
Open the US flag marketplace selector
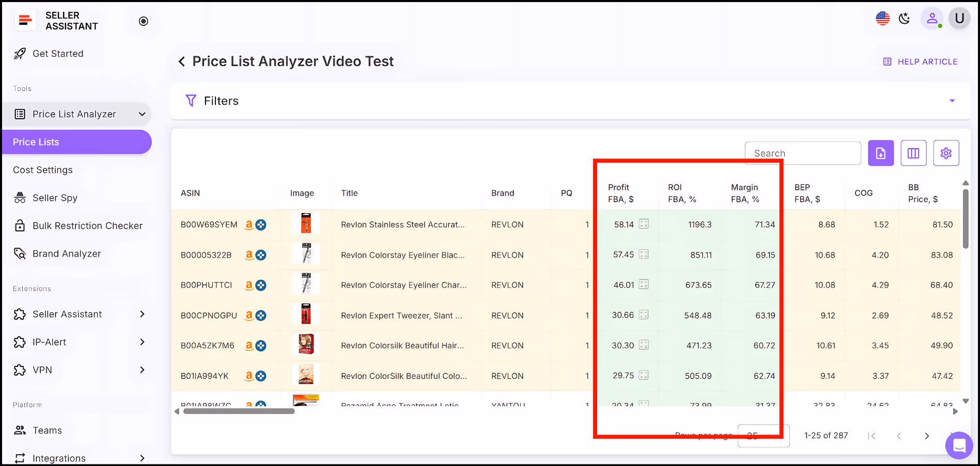(882, 19)
